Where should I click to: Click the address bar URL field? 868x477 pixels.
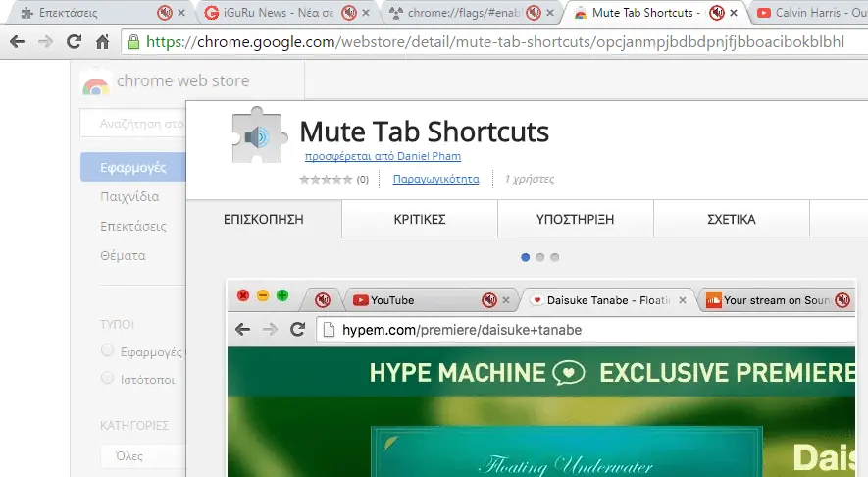tap(495, 41)
